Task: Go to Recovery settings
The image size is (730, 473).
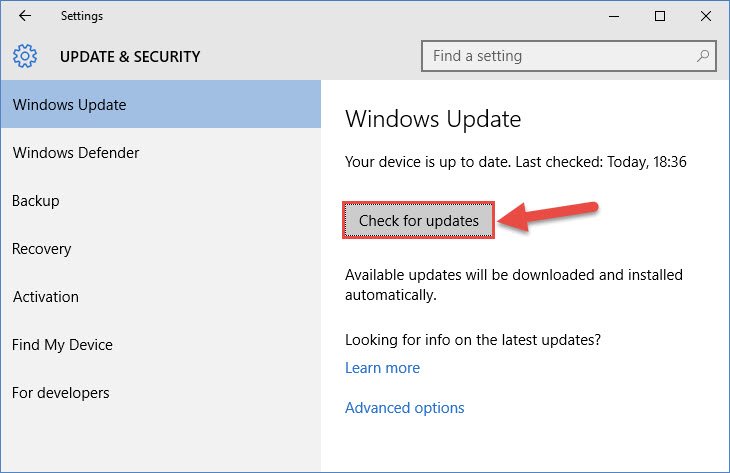Action: pyautogui.click(x=161, y=249)
